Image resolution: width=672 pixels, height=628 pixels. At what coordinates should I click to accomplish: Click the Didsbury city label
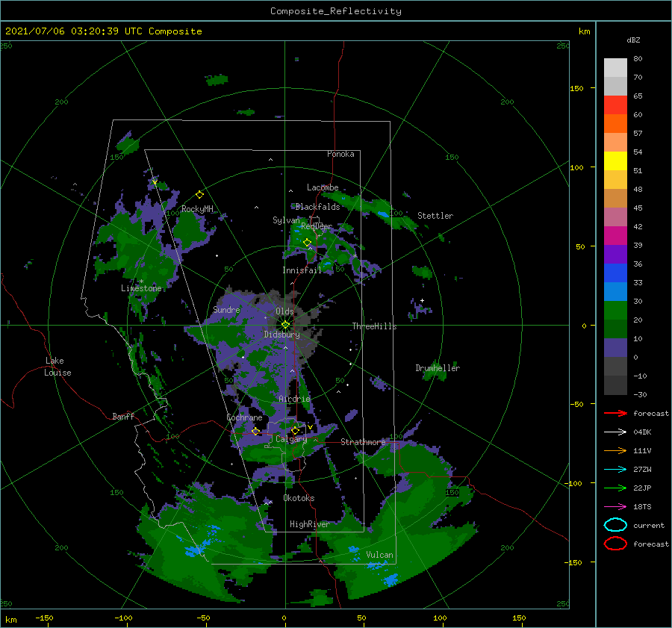tap(281, 335)
